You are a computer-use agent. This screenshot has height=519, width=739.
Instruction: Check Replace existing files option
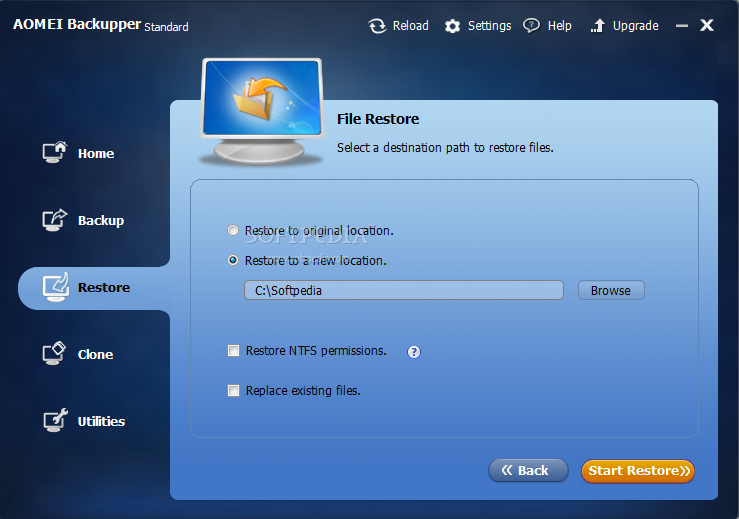tap(233, 390)
